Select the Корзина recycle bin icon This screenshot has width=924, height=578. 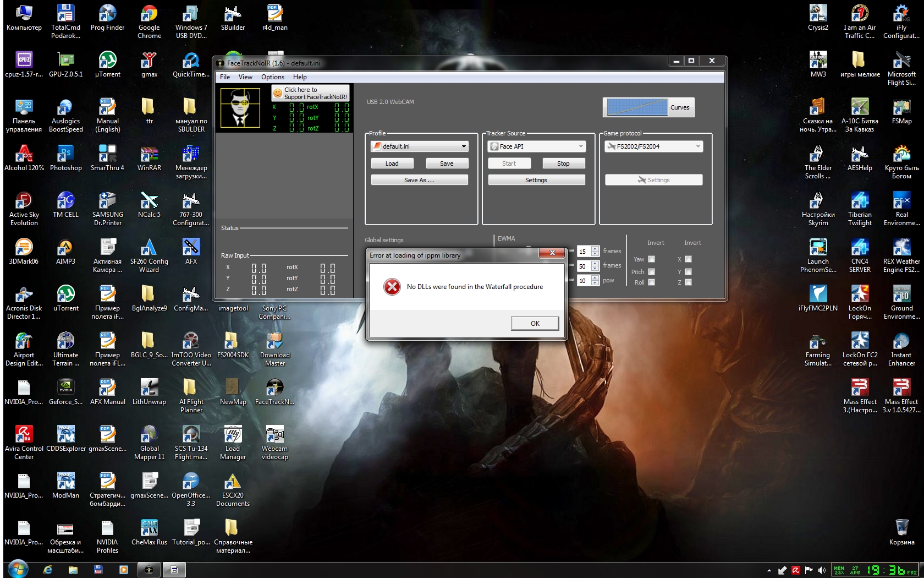click(x=901, y=533)
